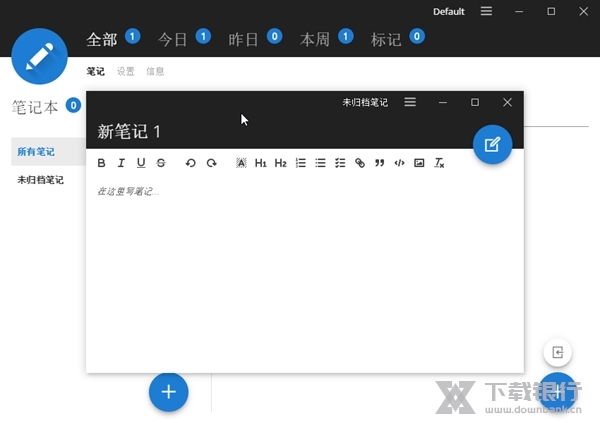Switch to the 本周 tab
The image size is (600, 423).
coord(315,39)
